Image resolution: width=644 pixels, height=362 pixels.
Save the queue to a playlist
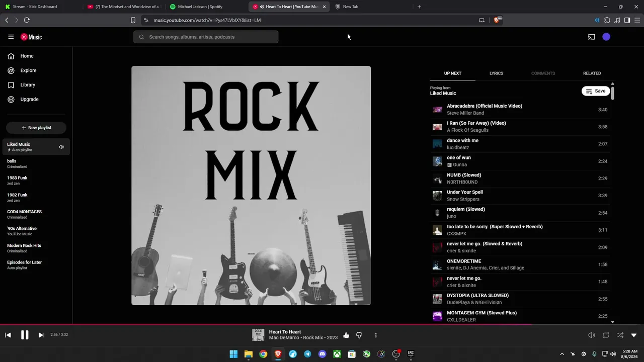click(x=596, y=91)
